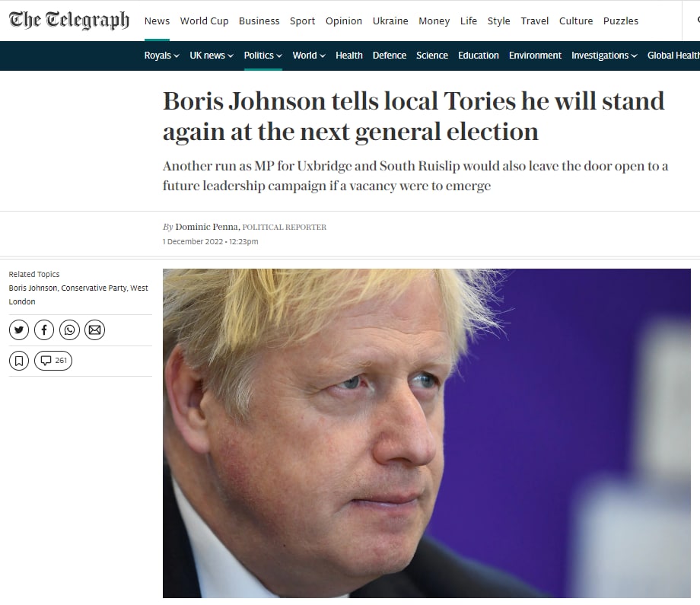Click the Boris Johnson article photo
The height and width of the screenshot is (605, 700).
tap(426, 433)
